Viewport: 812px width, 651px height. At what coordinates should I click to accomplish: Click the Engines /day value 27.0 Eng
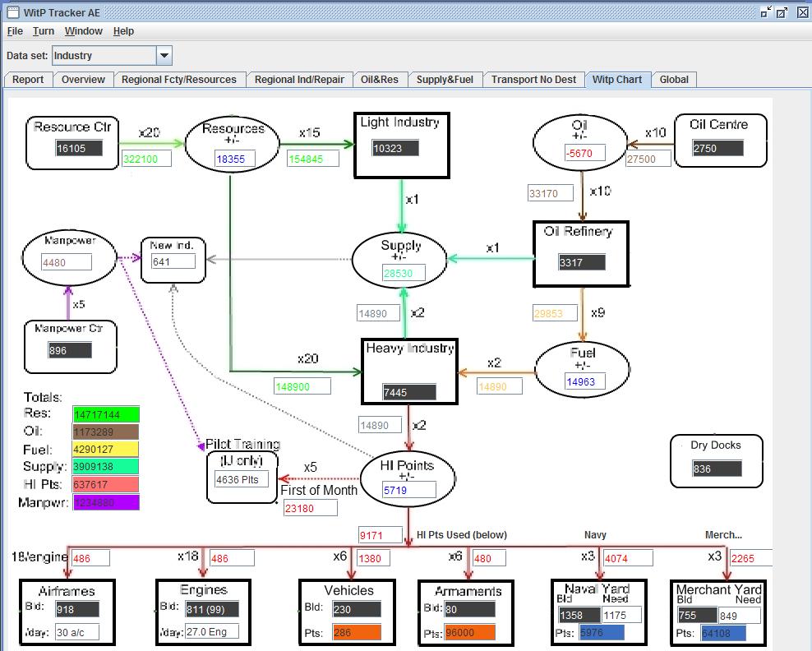pyautogui.click(x=212, y=631)
